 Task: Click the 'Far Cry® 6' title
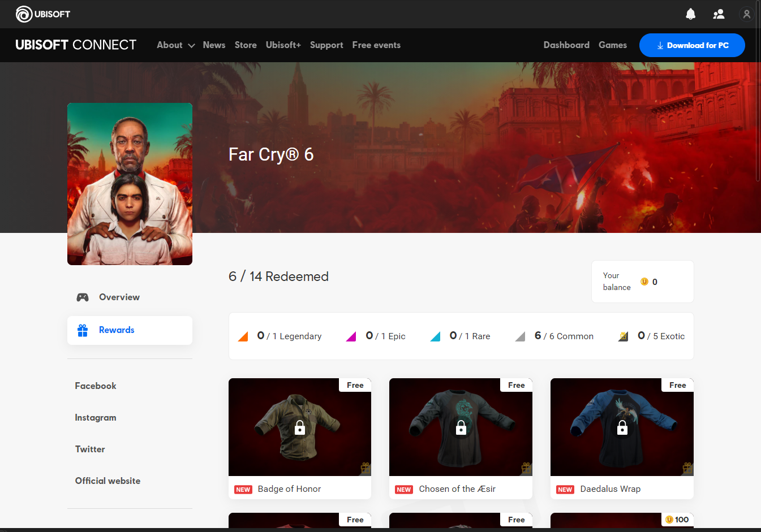click(271, 154)
